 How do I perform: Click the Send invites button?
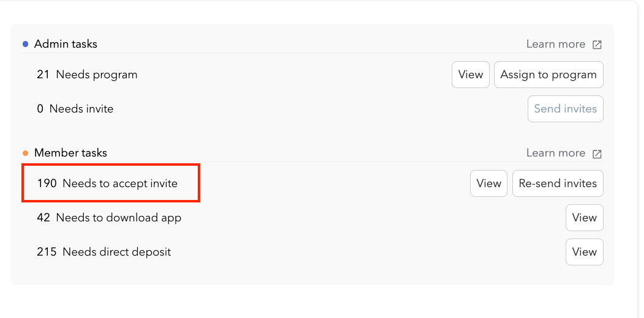(565, 109)
